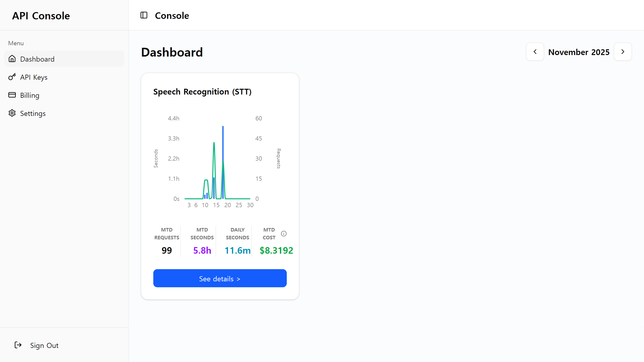Open the API Keys menu entry
This screenshot has width=644, height=362.
click(34, 77)
